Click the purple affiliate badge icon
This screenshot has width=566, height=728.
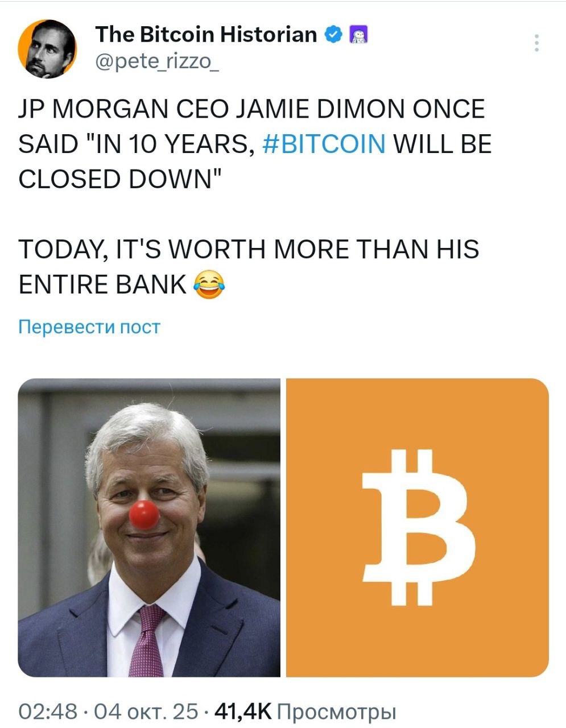tap(358, 35)
